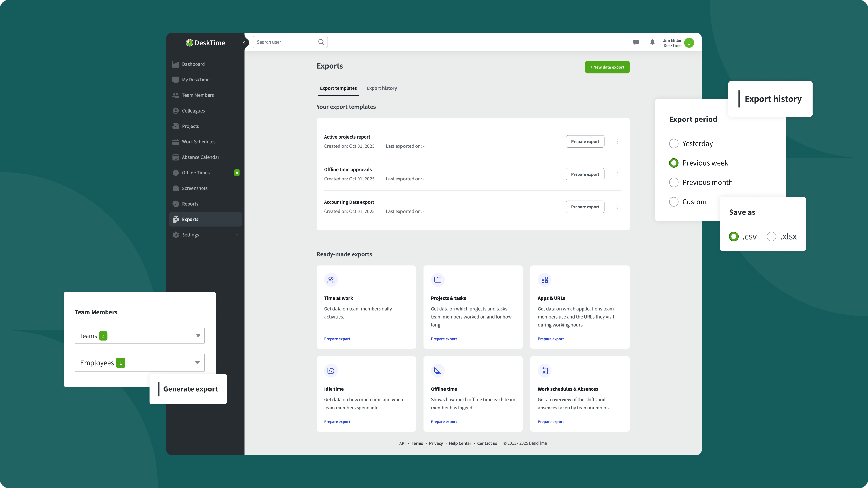Viewport: 868px width, 488px height.
Task: Expand the Settings sidebar chevron
Action: point(237,235)
